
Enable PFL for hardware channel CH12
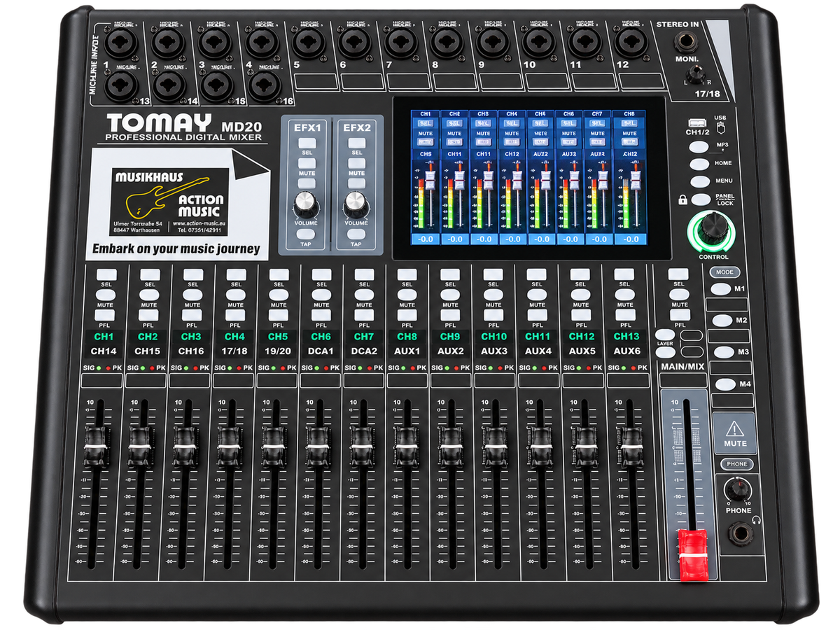(580, 315)
